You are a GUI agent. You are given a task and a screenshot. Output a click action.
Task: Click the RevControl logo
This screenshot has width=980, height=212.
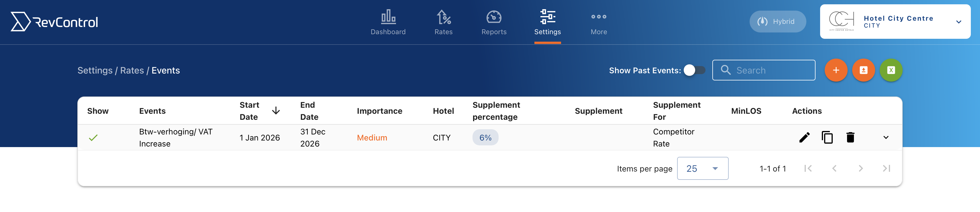tap(54, 22)
